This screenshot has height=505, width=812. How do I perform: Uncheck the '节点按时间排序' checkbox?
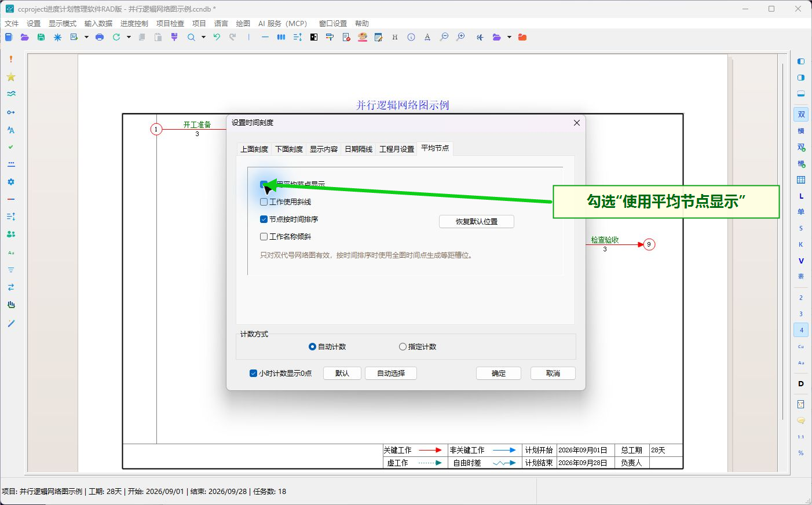pyautogui.click(x=264, y=219)
